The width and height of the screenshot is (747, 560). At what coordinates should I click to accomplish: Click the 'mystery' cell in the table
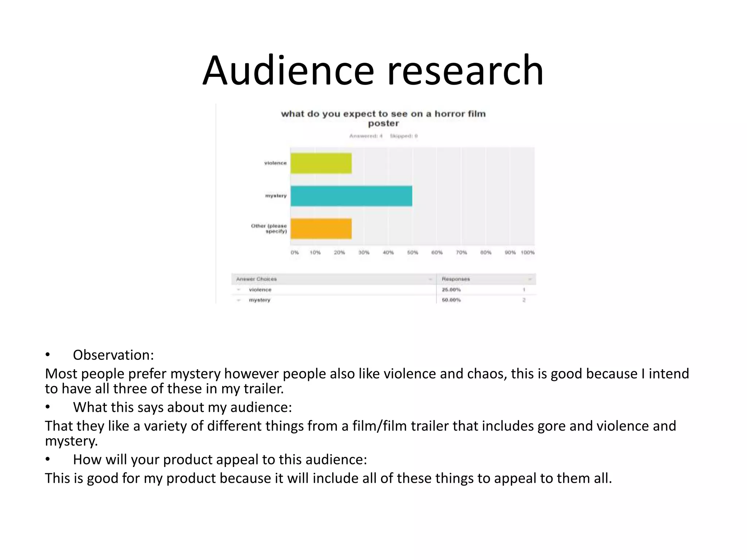tap(259, 300)
